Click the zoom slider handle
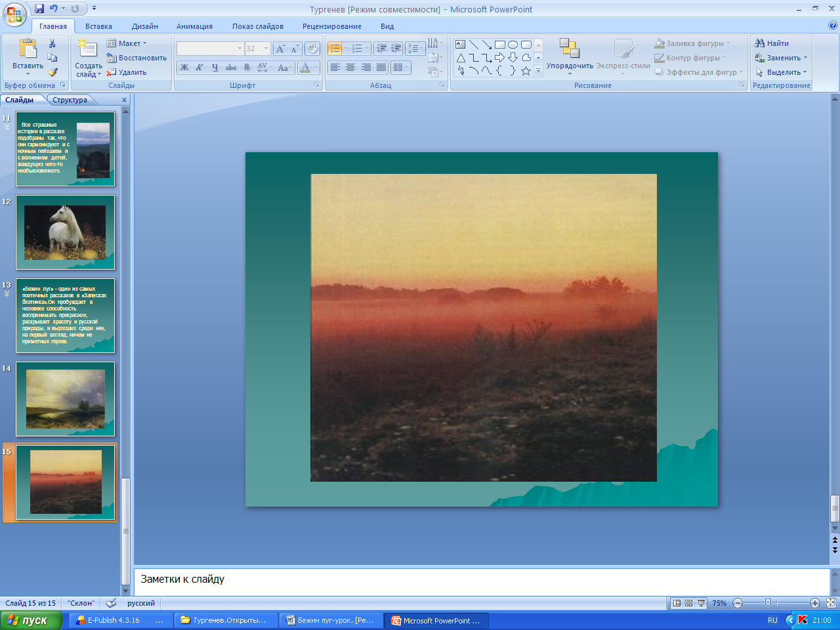Screen dimensions: 840x630 (768, 603)
